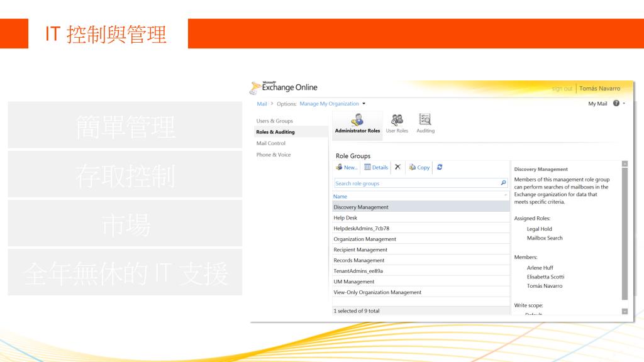Click the New role group icon
Viewport: 644px width, 362px height.
[339, 167]
